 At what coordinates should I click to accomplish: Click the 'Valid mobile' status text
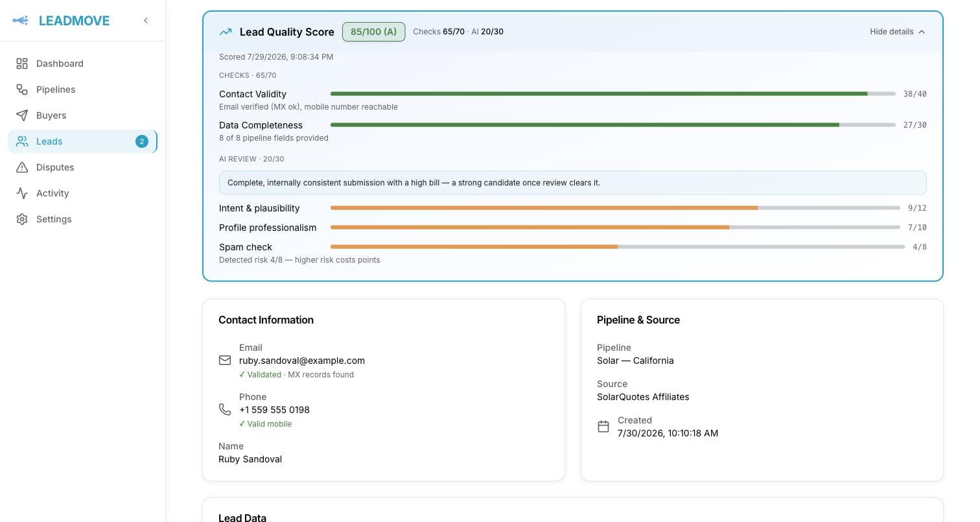pos(265,424)
